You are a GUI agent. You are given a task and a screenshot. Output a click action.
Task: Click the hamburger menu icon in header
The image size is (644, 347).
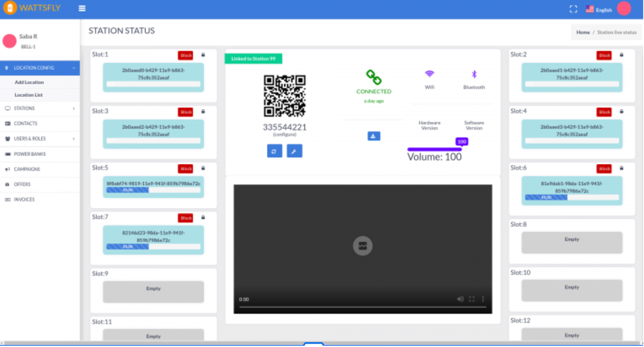pyautogui.click(x=82, y=9)
